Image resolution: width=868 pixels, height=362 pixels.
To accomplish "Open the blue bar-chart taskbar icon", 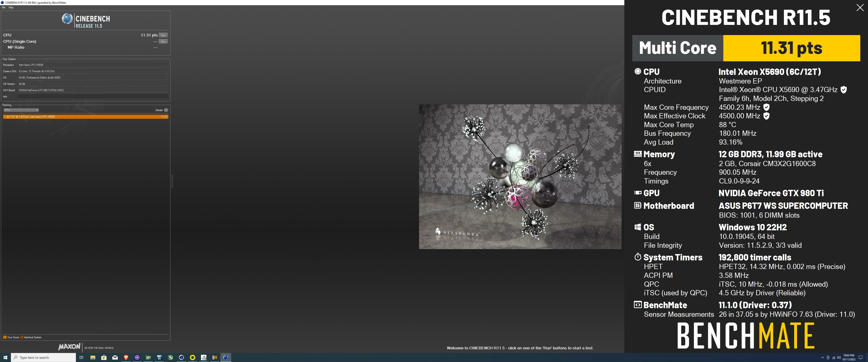I will tap(159, 358).
